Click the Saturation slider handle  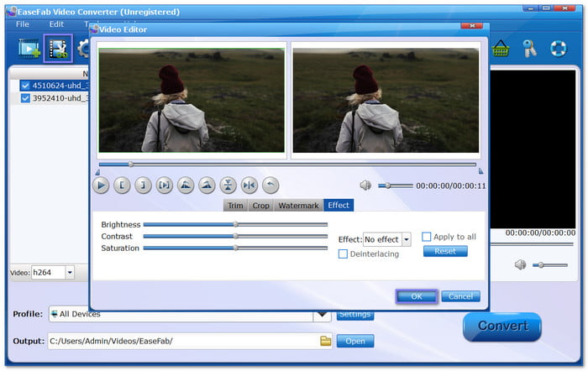(x=235, y=248)
